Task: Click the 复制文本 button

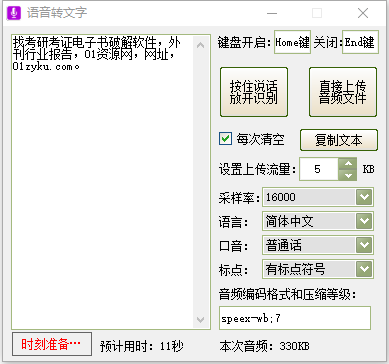Action: pos(339,140)
